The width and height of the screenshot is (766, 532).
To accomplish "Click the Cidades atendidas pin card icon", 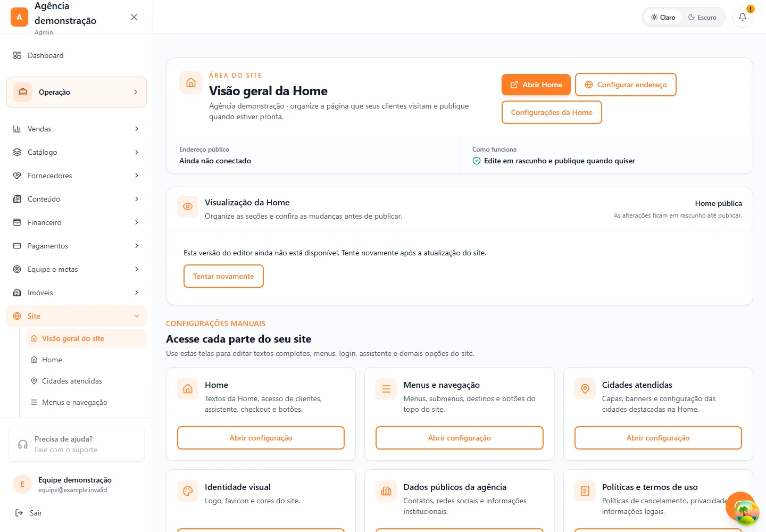I will click(585, 389).
